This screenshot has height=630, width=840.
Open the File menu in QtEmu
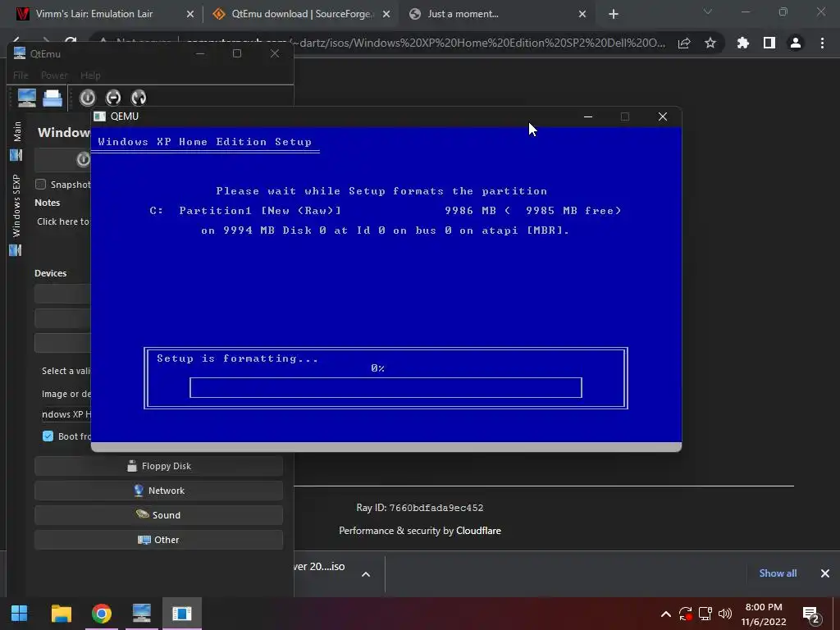(x=21, y=75)
